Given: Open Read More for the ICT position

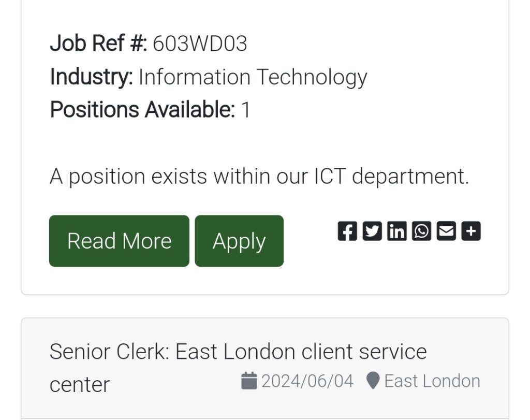Looking at the screenshot, I should [x=120, y=241].
